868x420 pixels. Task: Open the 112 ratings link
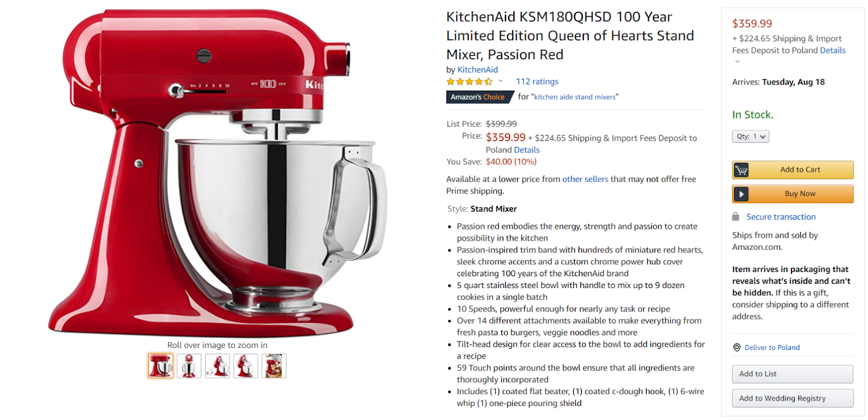pos(537,81)
